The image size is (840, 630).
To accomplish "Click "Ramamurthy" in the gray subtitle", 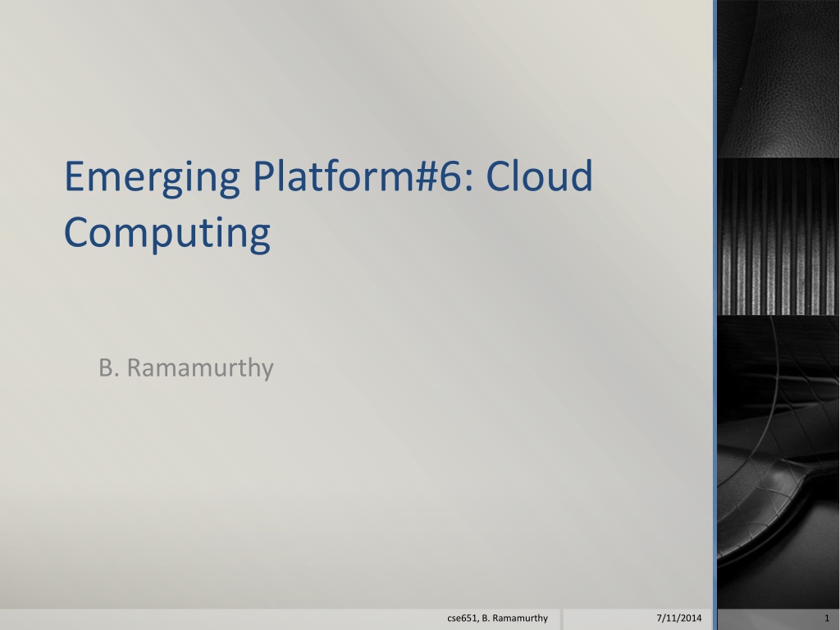I will pyautogui.click(x=200, y=369).
